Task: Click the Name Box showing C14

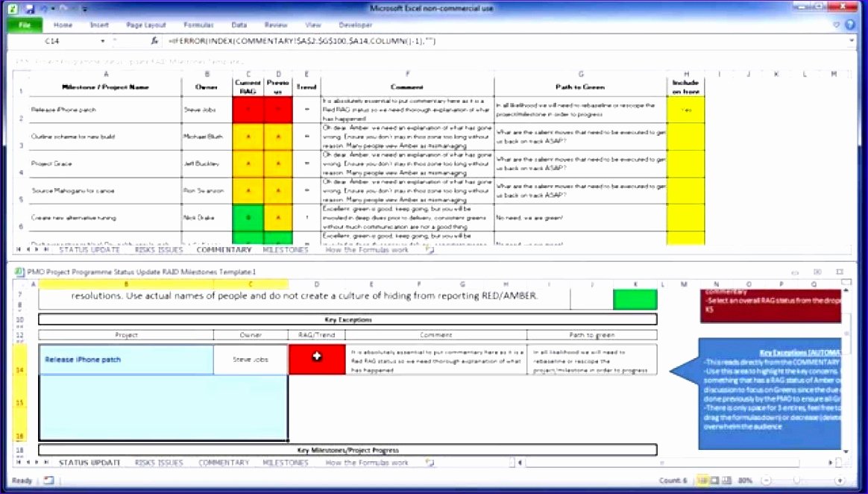Action: (x=54, y=41)
